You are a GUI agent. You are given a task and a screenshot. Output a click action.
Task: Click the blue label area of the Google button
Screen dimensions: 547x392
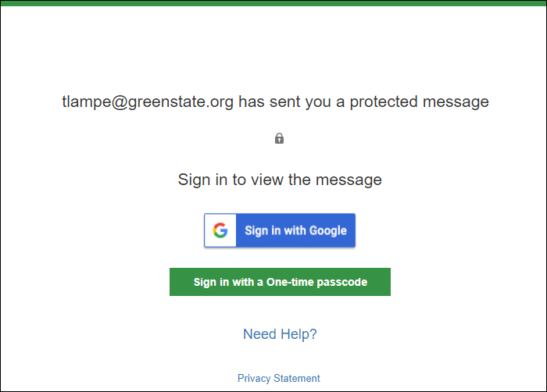(296, 230)
